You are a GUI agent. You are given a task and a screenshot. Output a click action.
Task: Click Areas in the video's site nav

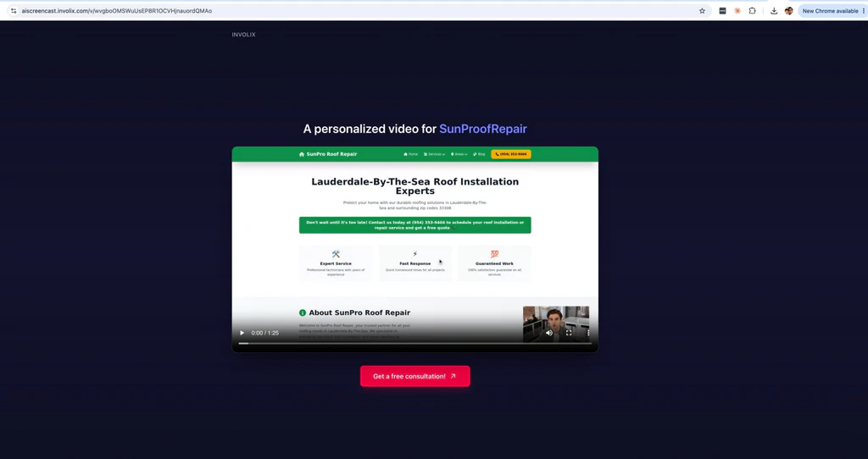[x=459, y=154]
